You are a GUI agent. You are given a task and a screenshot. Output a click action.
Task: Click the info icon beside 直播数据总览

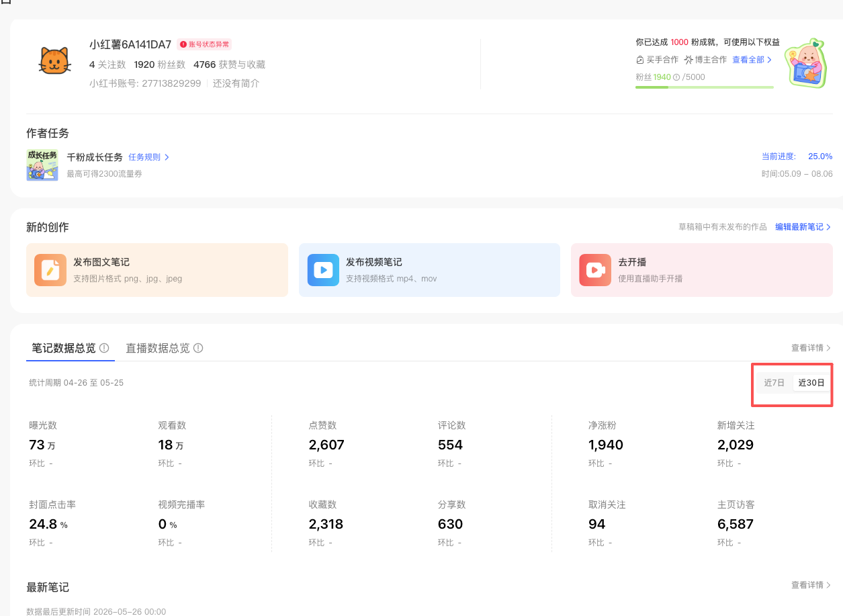[198, 348]
